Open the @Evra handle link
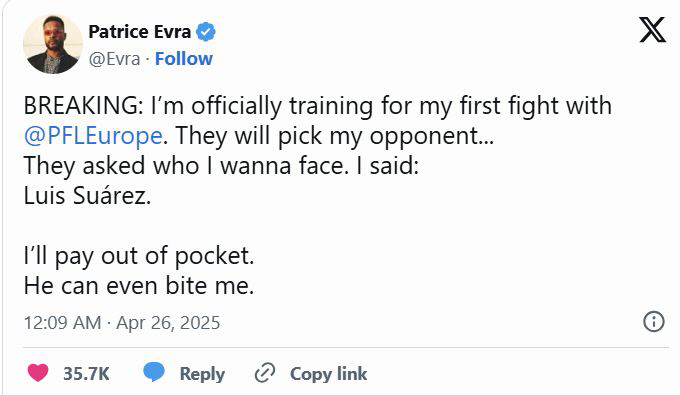Viewport: 680px width, 395px height. (114, 59)
